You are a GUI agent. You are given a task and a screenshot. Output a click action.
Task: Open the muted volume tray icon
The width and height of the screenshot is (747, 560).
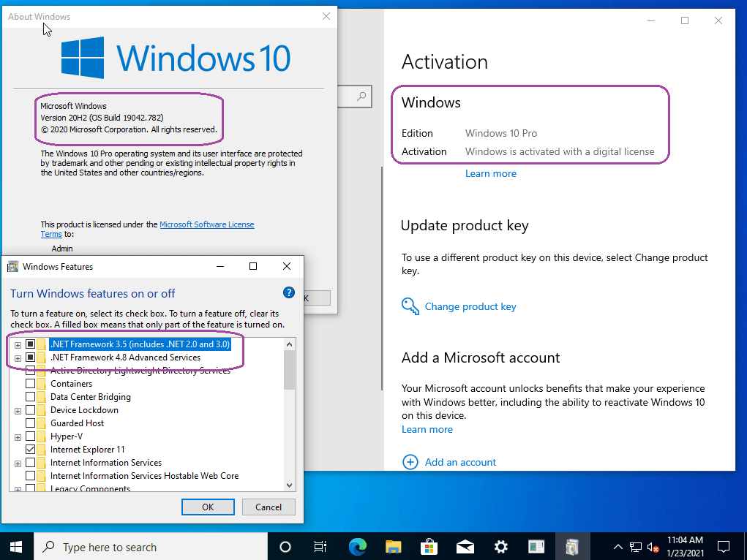click(x=653, y=547)
